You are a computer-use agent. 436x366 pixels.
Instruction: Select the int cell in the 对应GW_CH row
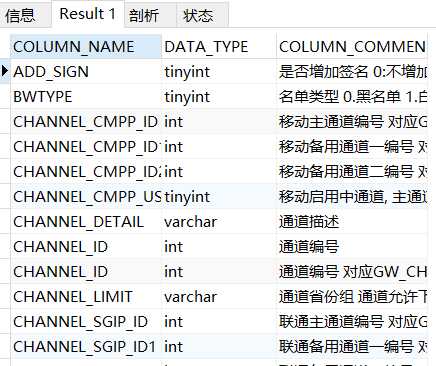pyautogui.click(x=219, y=272)
